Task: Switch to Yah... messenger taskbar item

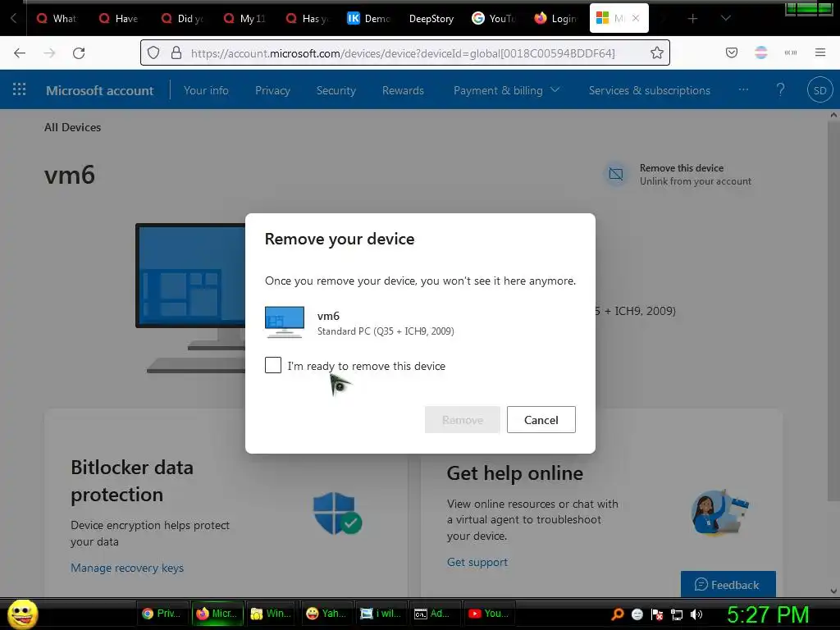Action: (x=326, y=614)
